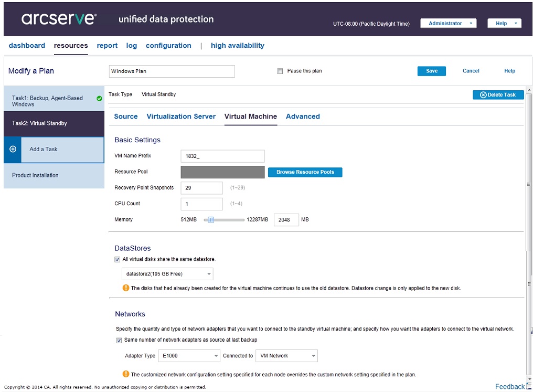Click the Memory slider handle

(x=211, y=220)
